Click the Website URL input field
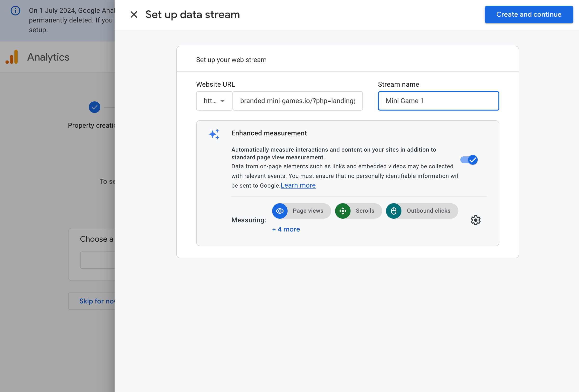The width and height of the screenshot is (579, 392). click(297, 101)
